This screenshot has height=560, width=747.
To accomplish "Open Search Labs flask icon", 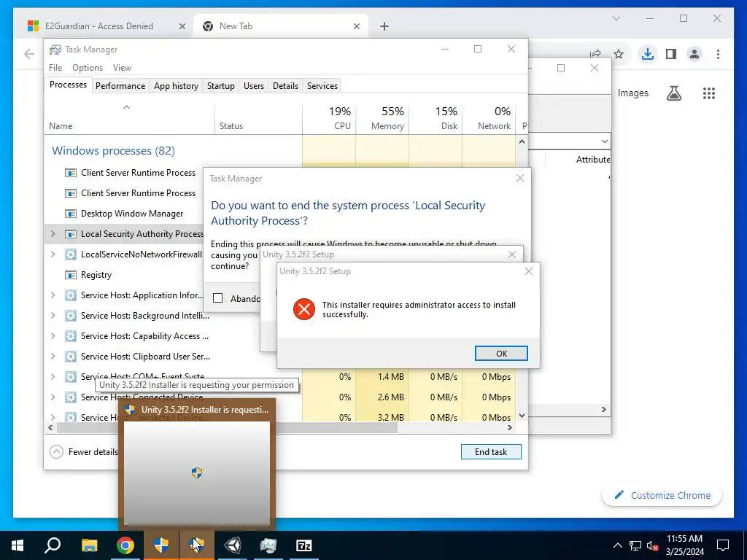I will point(673,93).
